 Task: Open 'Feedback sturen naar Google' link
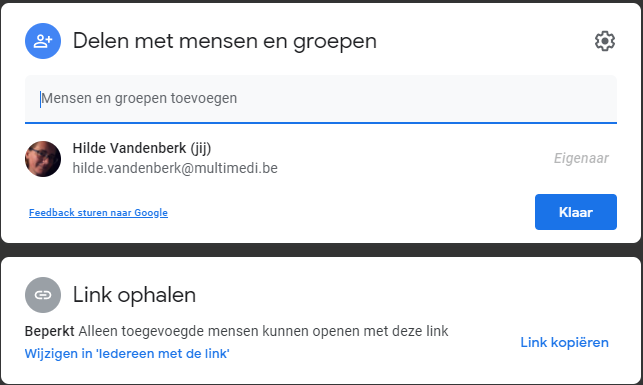(x=98, y=212)
